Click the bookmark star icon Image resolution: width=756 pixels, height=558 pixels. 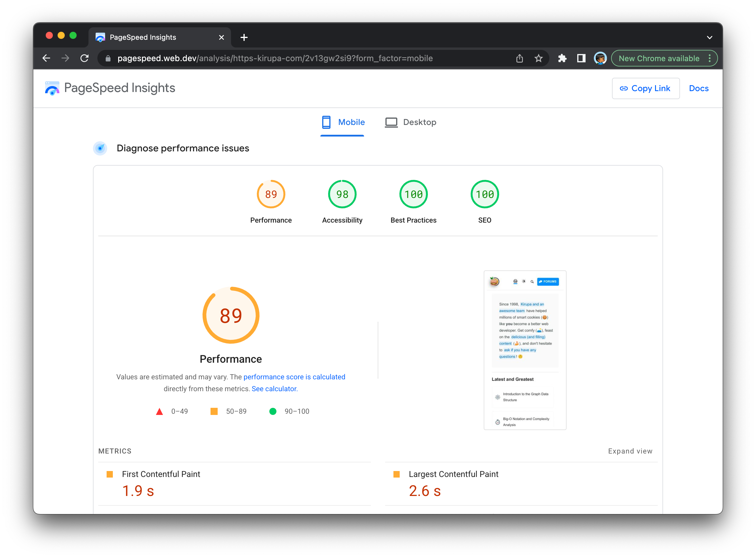(538, 58)
